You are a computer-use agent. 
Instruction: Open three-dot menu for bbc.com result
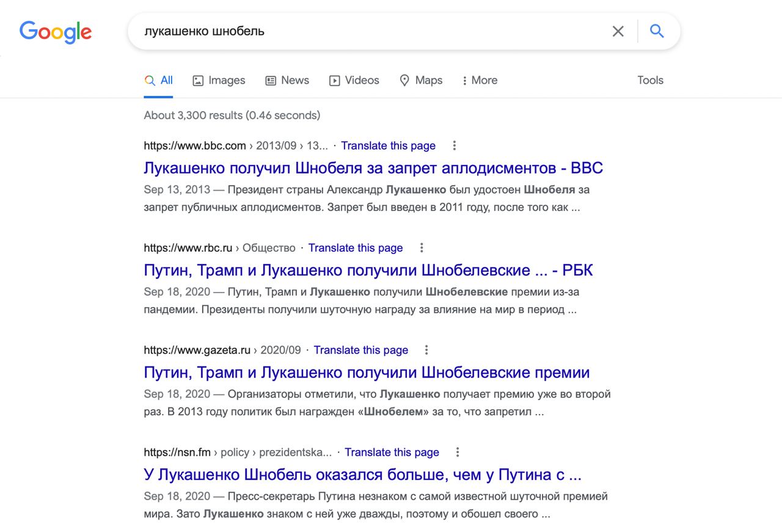454,145
